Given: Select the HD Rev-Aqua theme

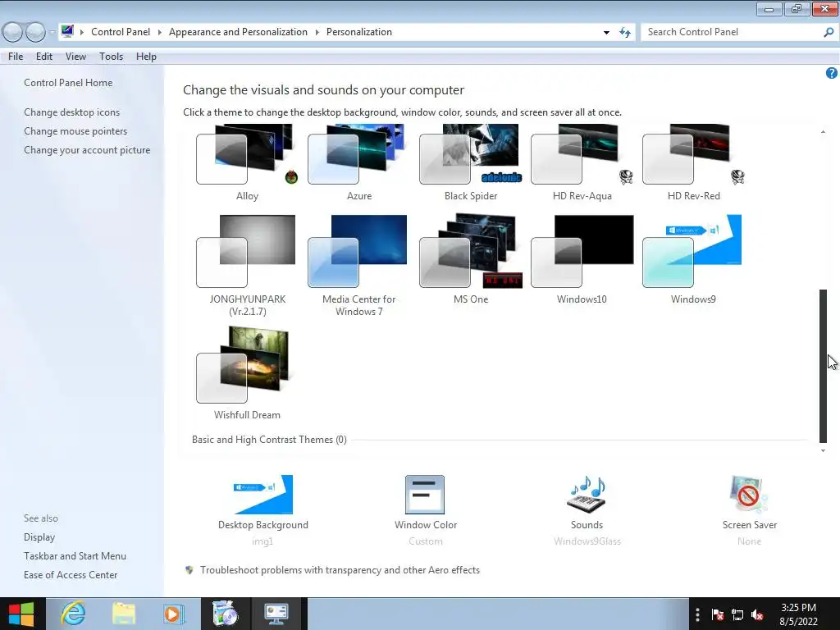Looking at the screenshot, I should click(x=582, y=162).
